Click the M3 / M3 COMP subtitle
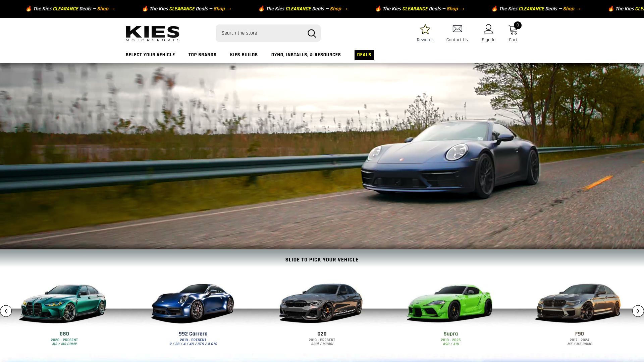 (x=64, y=344)
